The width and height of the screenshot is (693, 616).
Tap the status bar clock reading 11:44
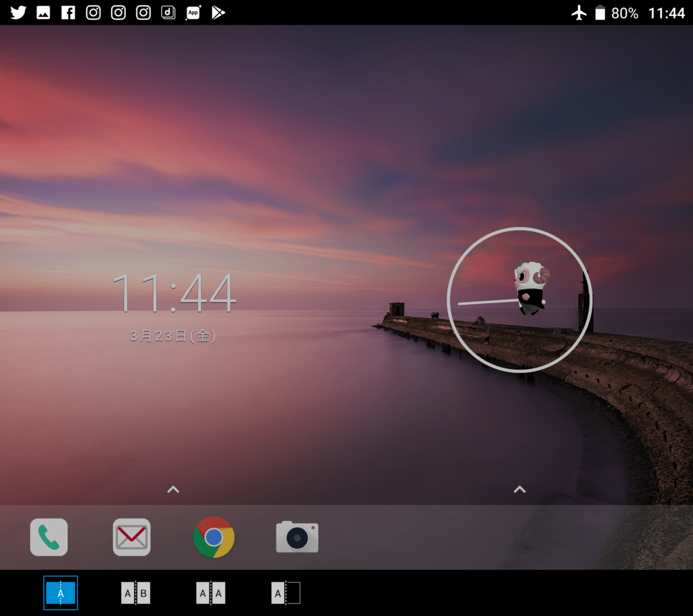click(666, 13)
